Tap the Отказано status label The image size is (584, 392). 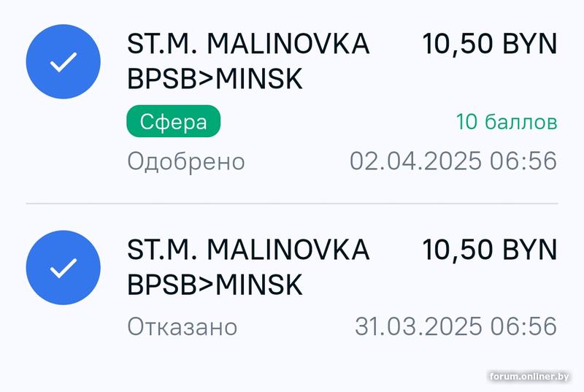(182, 326)
